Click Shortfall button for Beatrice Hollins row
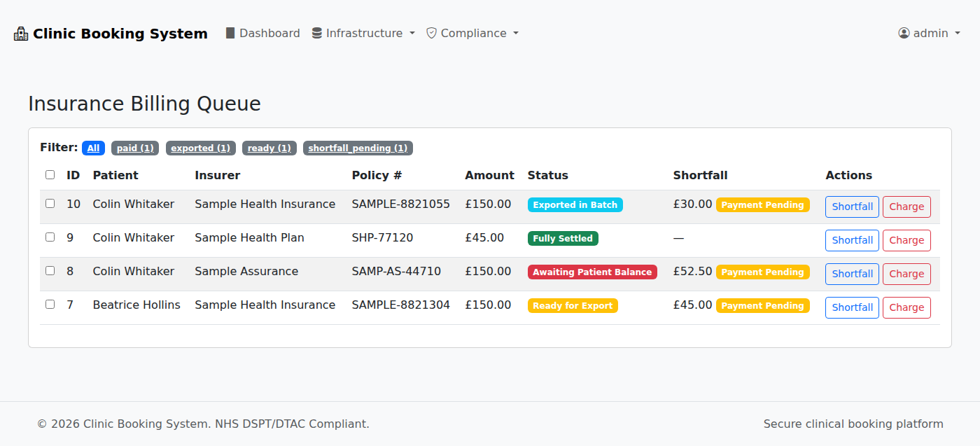Image resolution: width=980 pixels, height=446 pixels. (852, 307)
